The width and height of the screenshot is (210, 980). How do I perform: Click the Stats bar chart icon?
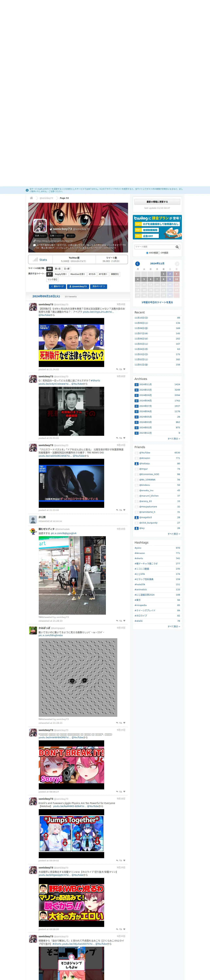pyautogui.click(x=35, y=260)
